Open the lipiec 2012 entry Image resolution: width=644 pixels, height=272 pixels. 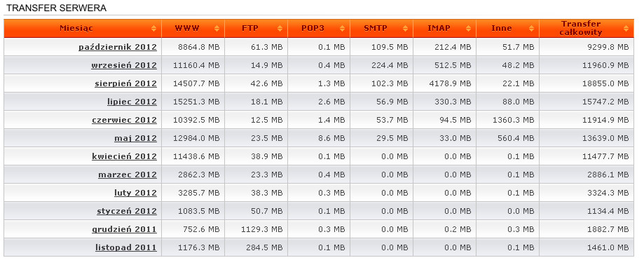(132, 102)
